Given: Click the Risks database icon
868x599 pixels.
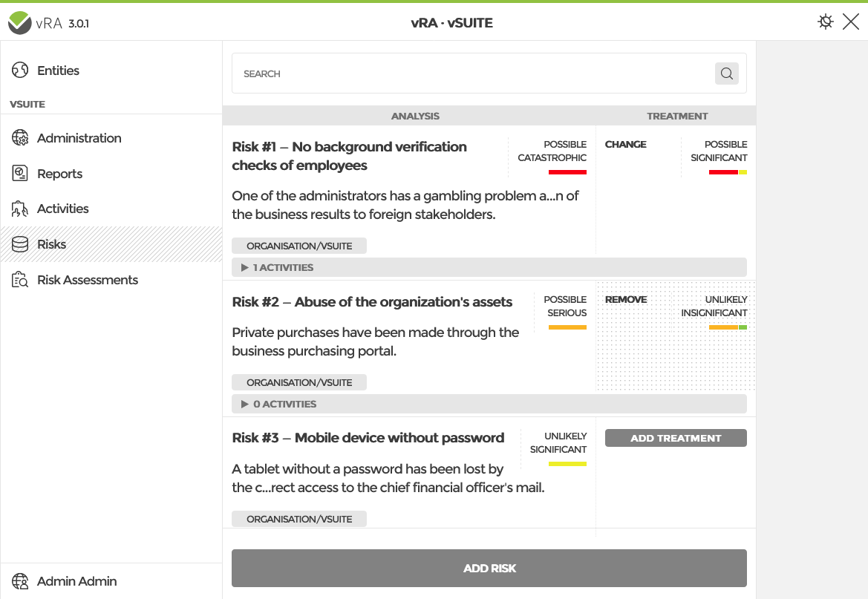Looking at the screenshot, I should pyautogui.click(x=20, y=244).
